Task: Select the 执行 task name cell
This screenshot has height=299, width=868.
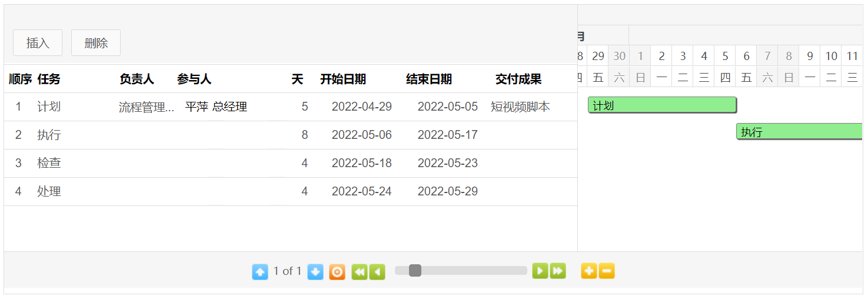Action: (49, 135)
